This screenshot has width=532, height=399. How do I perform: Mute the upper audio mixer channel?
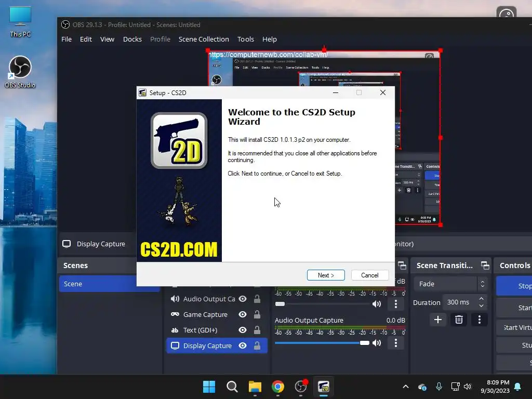click(377, 304)
